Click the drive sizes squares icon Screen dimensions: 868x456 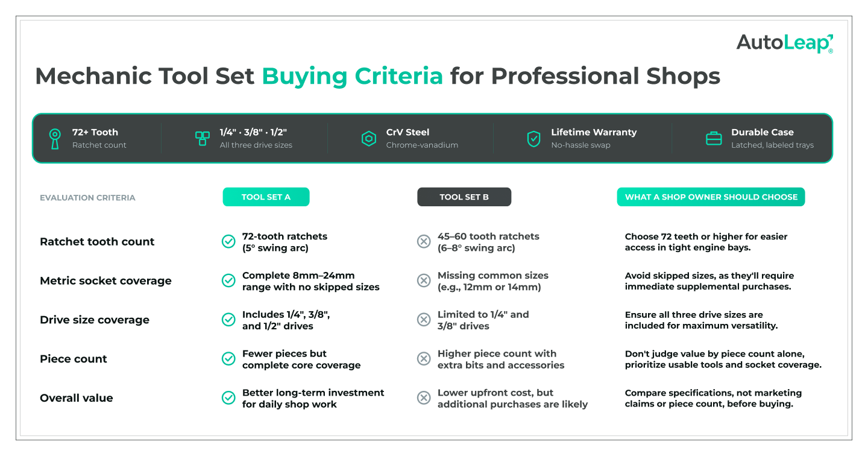click(x=203, y=138)
